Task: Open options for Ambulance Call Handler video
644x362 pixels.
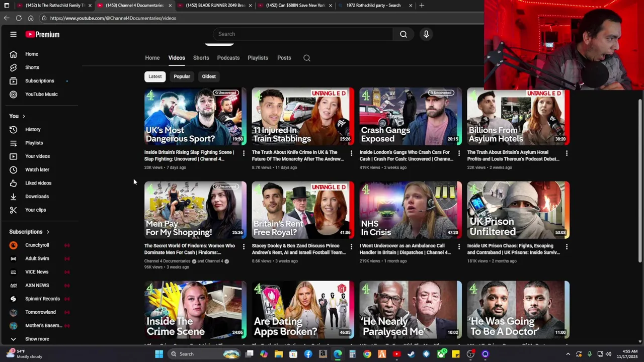Action: pyautogui.click(x=459, y=246)
